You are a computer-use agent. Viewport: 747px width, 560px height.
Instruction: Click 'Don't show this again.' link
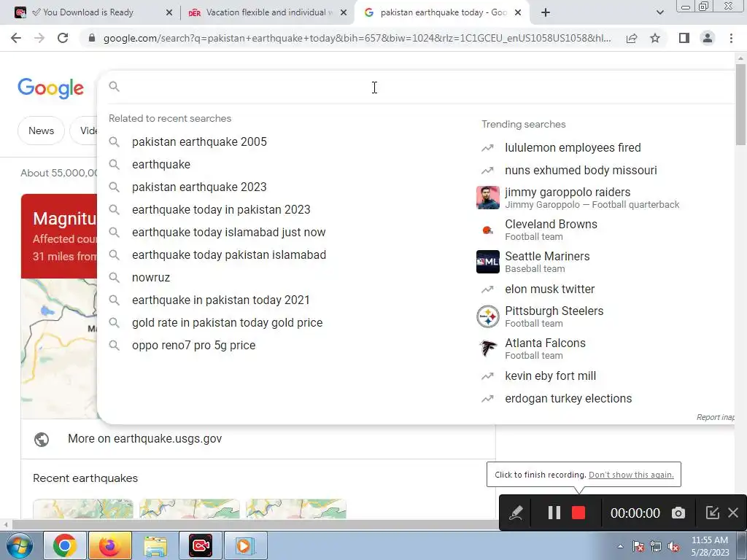click(x=631, y=475)
